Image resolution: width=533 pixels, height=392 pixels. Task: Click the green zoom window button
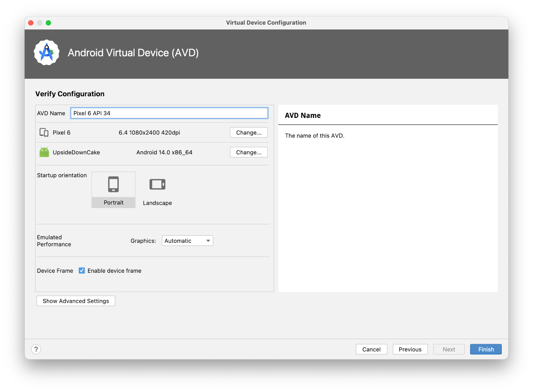click(x=48, y=23)
